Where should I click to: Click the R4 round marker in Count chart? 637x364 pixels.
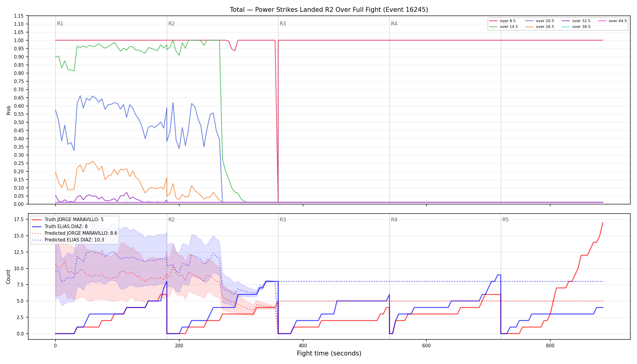point(394,220)
